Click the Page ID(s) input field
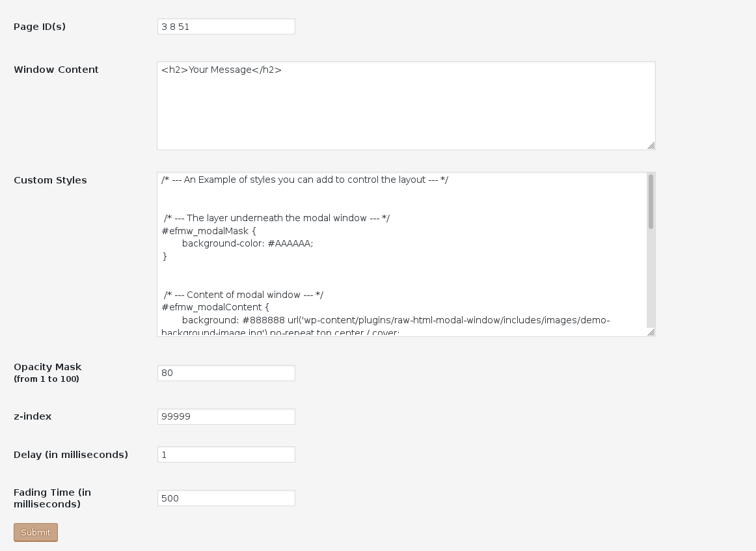This screenshot has width=756, height=551. pos(226,27)
